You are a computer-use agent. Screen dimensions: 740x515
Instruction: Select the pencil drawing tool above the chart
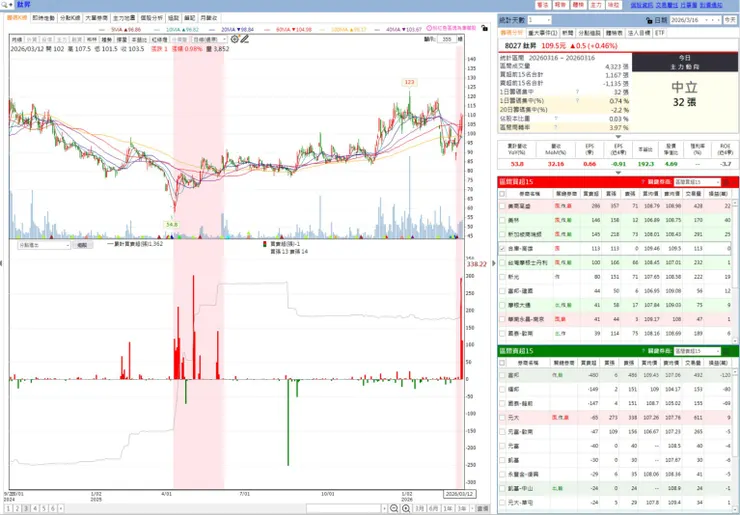(x=244, y=39)
